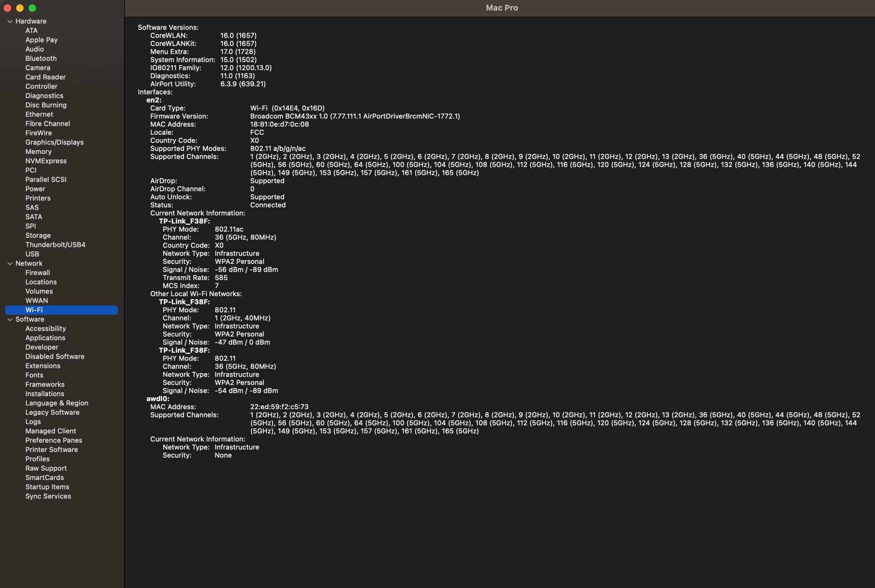
Task: Select Bluetooth in the sidebar
Action: click(x=41, y=58)
